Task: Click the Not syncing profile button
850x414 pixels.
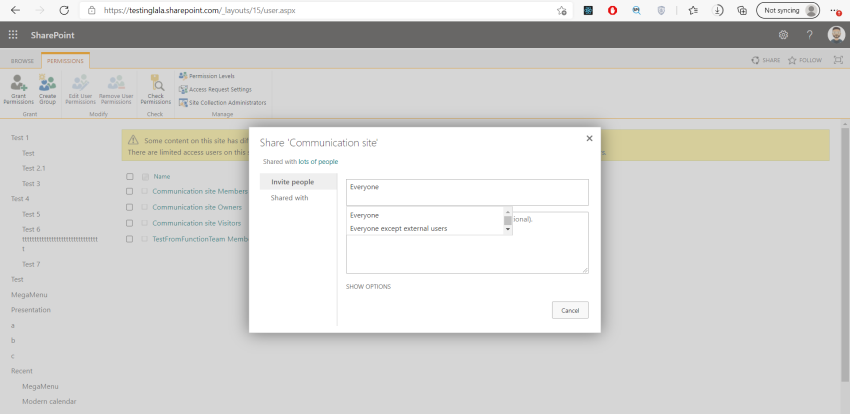Action: [x=788, y=10]
